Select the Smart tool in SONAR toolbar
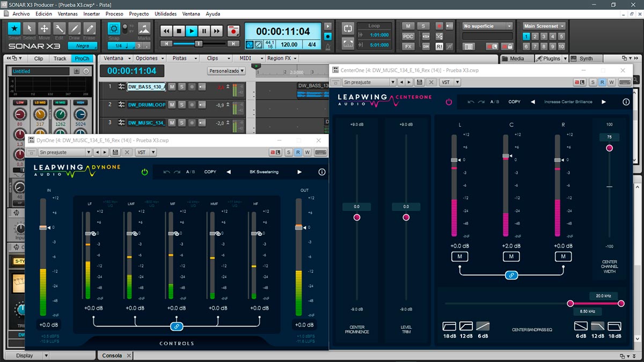The height and width of the screenshot is (362, 644). [x=14, y=28]
